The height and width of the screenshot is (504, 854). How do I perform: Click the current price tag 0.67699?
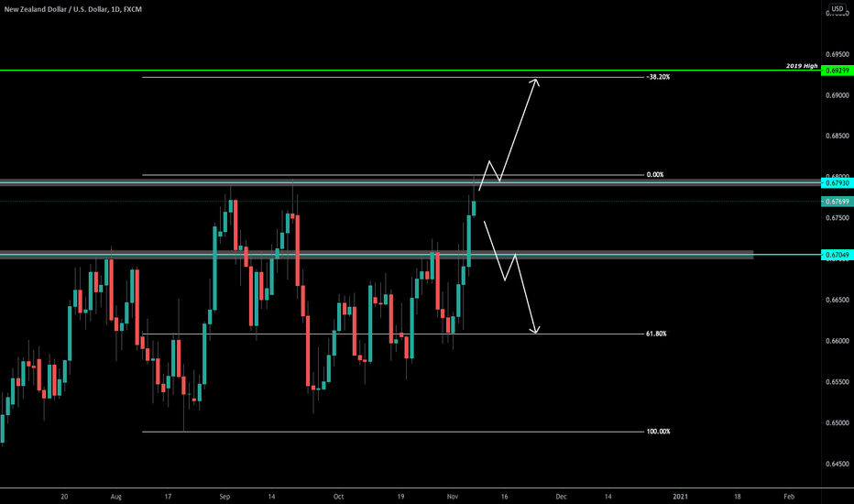(x=838, y=202)
